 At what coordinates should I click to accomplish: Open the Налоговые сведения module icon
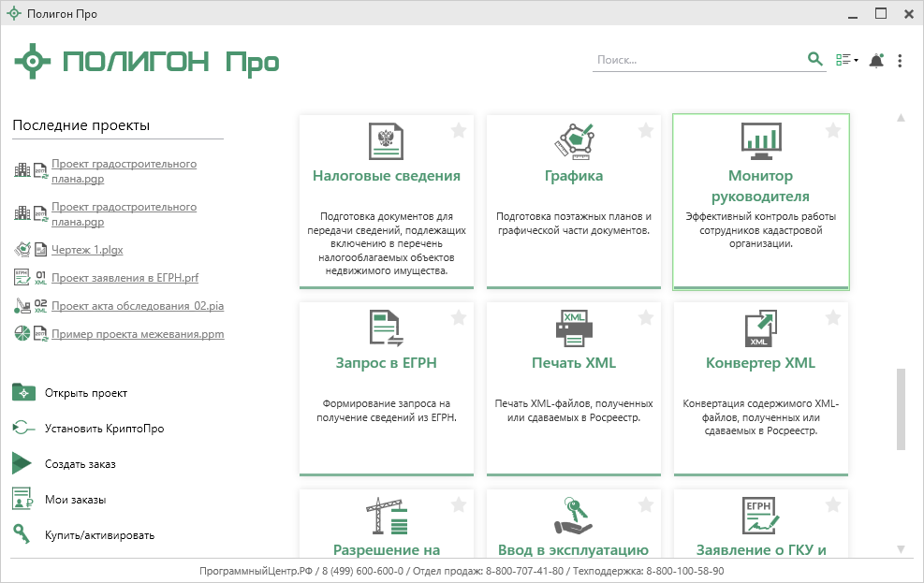pos(386,140)
